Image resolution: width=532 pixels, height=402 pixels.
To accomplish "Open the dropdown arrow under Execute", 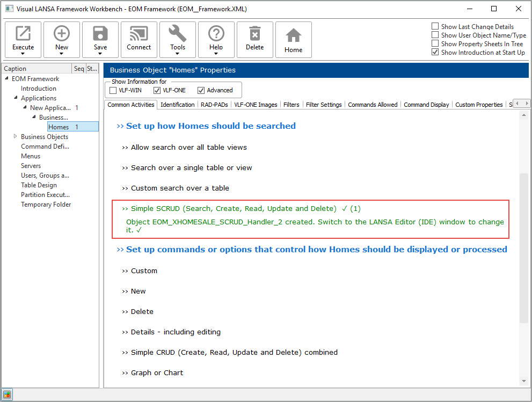I will coord(23,54).
